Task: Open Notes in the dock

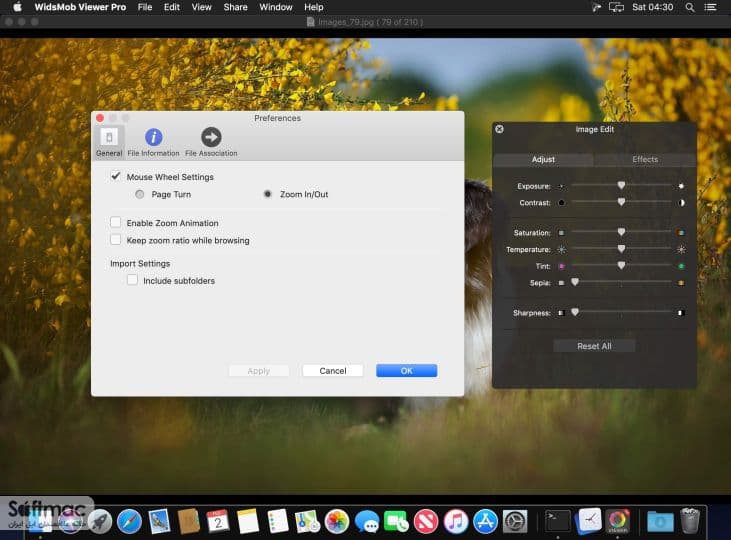Action: (248, 521)
